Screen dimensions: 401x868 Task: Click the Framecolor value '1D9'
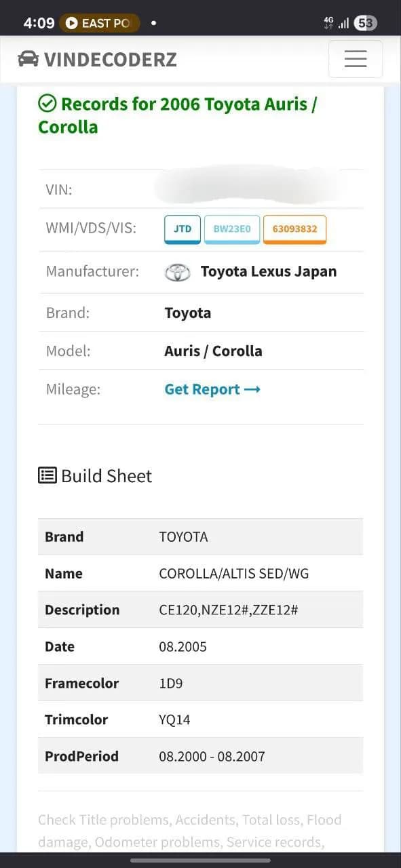pos(172,684)
